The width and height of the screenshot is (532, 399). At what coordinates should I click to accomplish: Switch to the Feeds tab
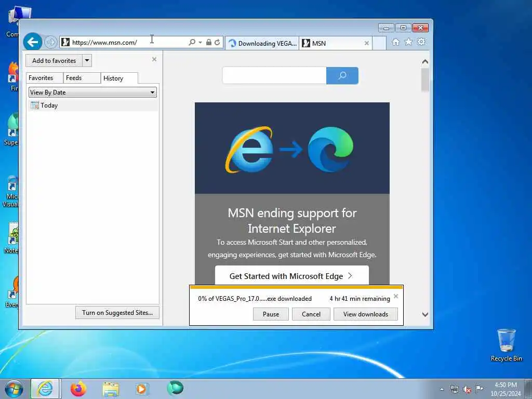pyautogui.click(x=82, y=78)
